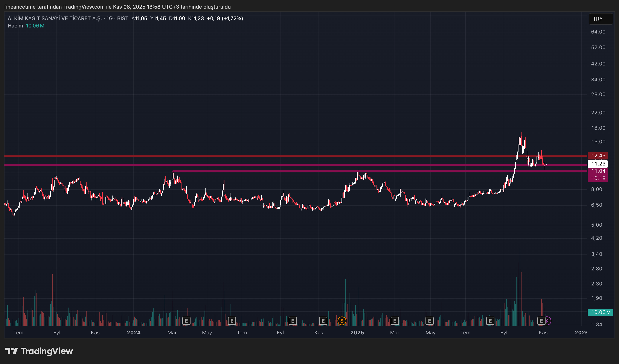Click the orange S split marker
The width and height of the screenshot is (619, 364).
click(x=342, y=321)
